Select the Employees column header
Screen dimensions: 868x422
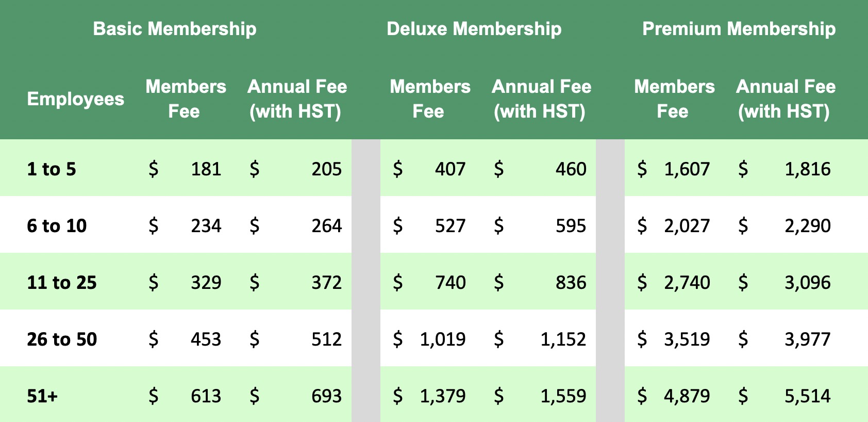pyautogui.click(x=76, y=99)
